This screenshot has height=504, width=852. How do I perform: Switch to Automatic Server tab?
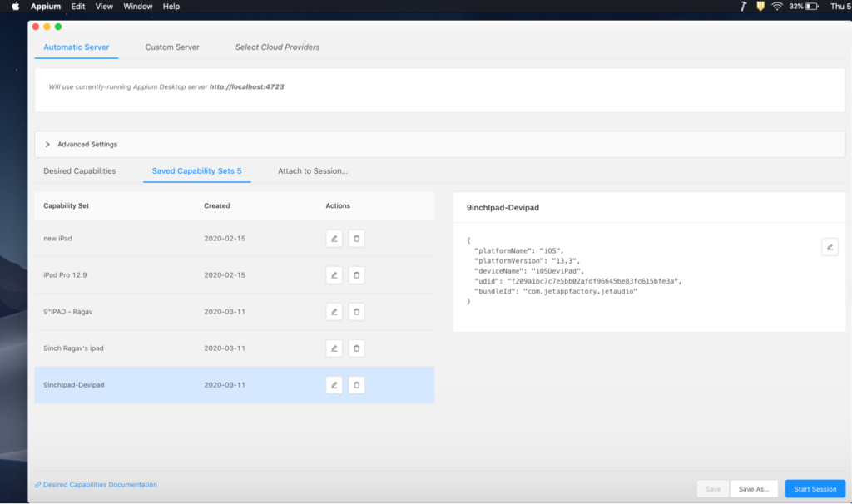click(76, 47)
